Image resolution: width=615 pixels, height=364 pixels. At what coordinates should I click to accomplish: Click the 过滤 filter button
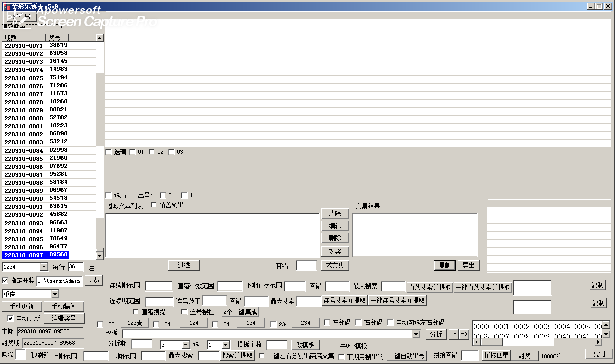(x=183, y=265)
